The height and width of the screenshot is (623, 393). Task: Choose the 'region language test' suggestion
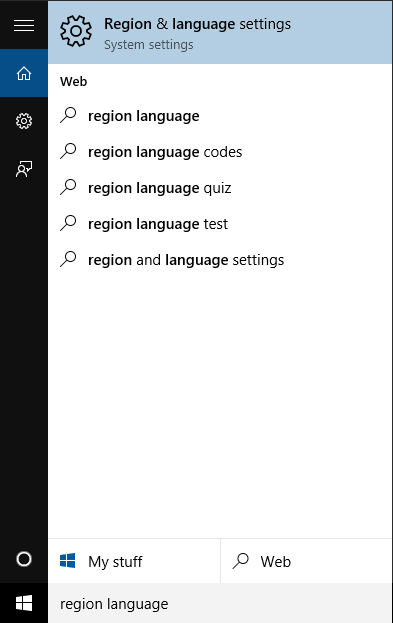point(221,224)
